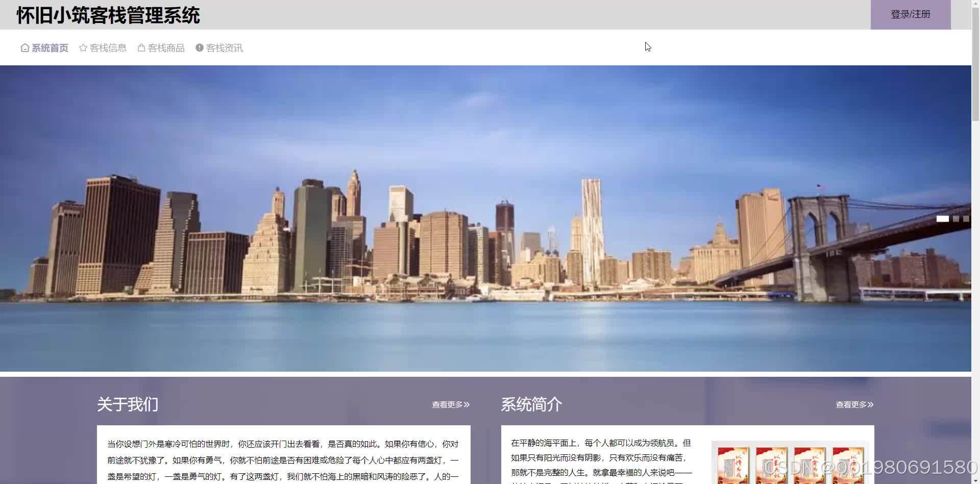
Task: Select the home icon beside 系统首页
Action: pos(25,47)
